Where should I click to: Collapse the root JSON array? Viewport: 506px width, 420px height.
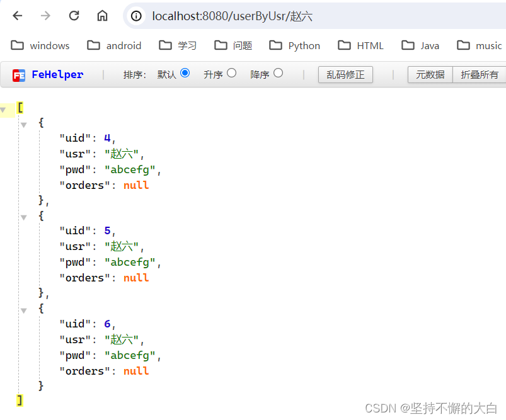click(x=3, y=110)
